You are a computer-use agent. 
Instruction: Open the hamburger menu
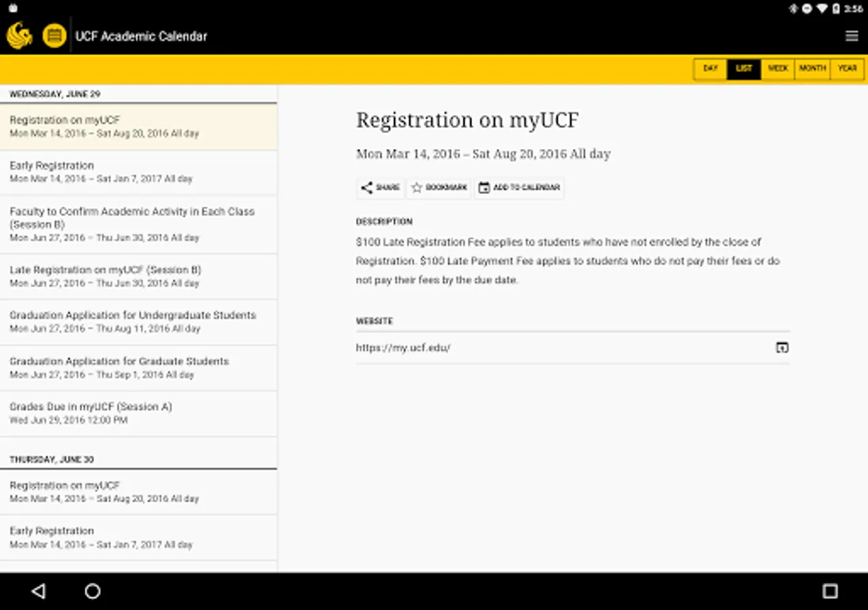coord(852,36)
